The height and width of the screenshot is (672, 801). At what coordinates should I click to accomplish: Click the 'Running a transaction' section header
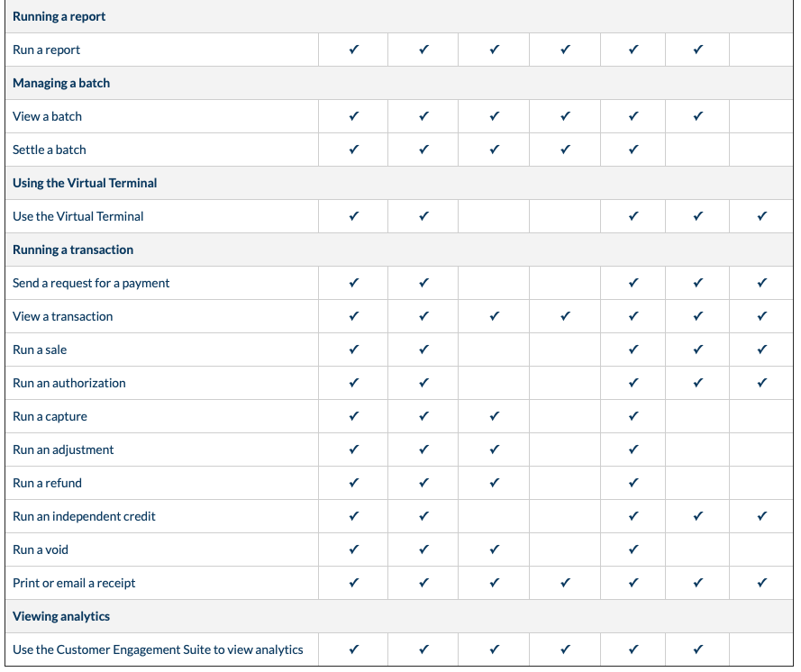point(73,250)
